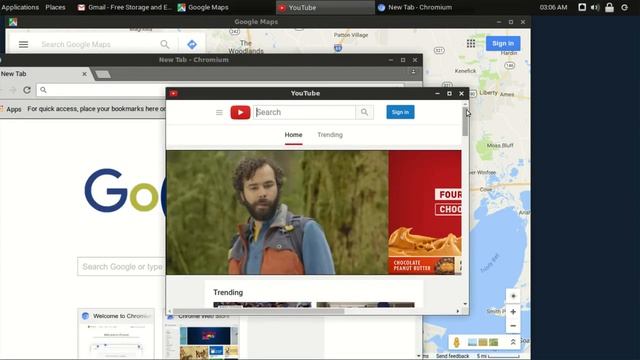Open the Places menu in top panel
The height and width of the screenshot is (360, 640).
pos(56,7)
